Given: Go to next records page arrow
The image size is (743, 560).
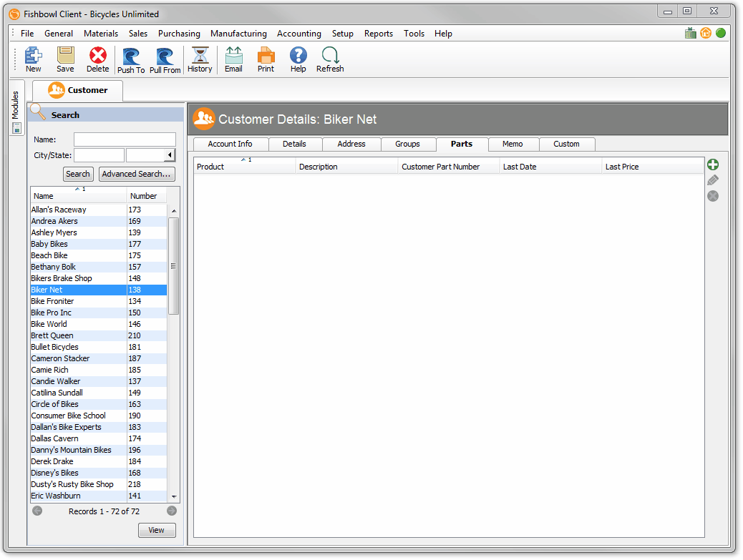Looking at the screenshot, I should 172,511.
